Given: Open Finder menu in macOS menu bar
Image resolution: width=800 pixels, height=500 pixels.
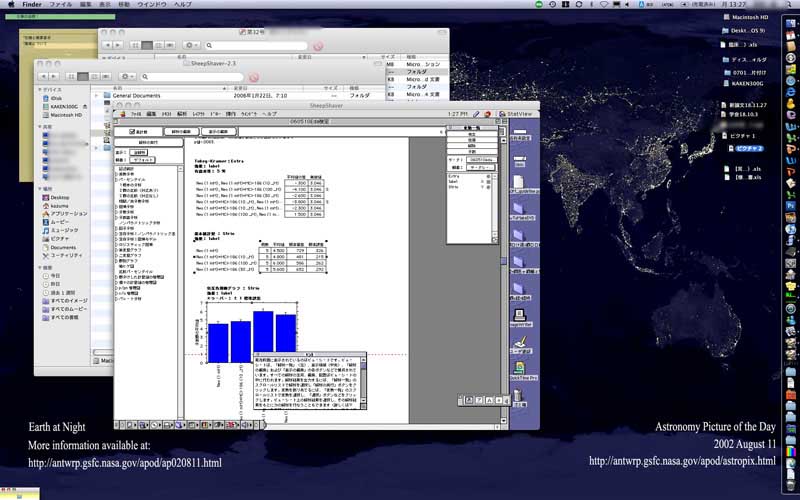Looking at the screenshot, I should click(x=32, y=4).
